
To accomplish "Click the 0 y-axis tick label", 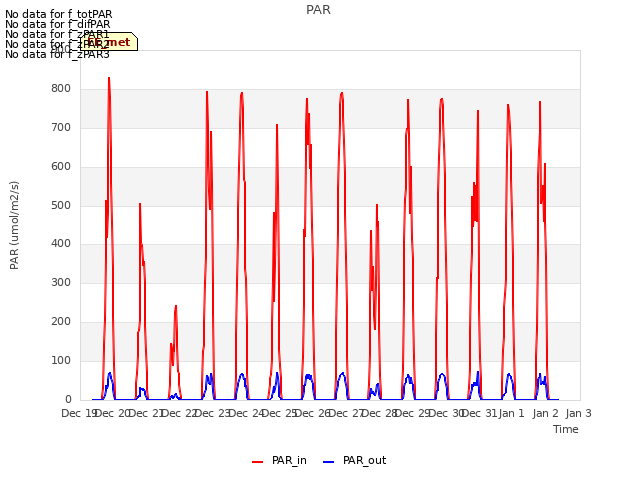I will tap(68, 399).
